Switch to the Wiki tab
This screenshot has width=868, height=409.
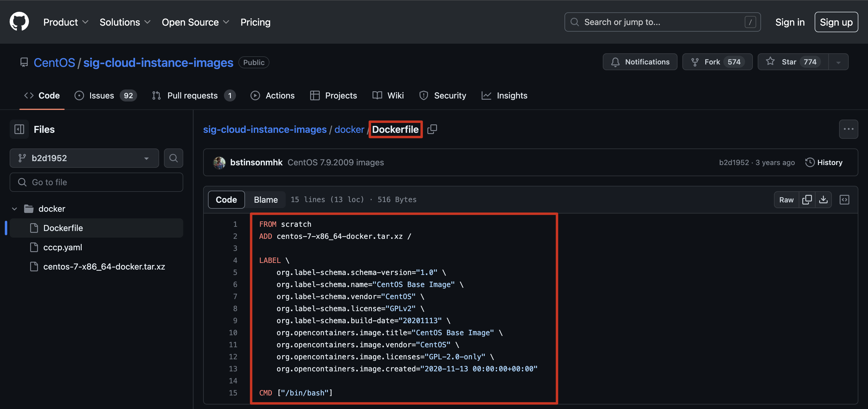(x=388, y=95)
